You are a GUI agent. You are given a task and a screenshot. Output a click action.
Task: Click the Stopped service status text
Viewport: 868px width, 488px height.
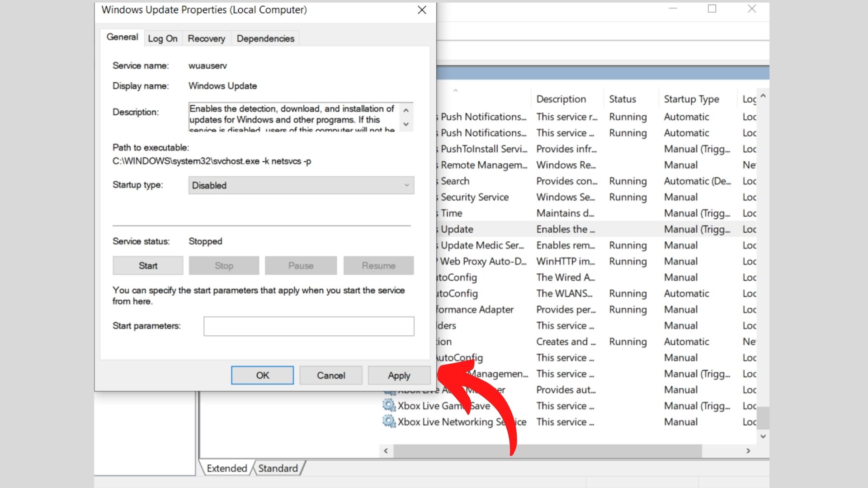(x=205, y=241)
